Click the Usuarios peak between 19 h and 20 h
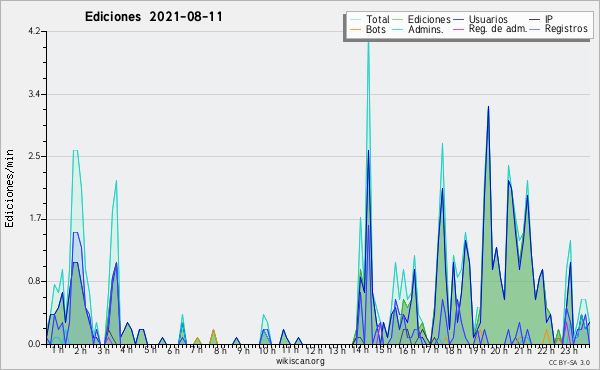 point(488,108)
